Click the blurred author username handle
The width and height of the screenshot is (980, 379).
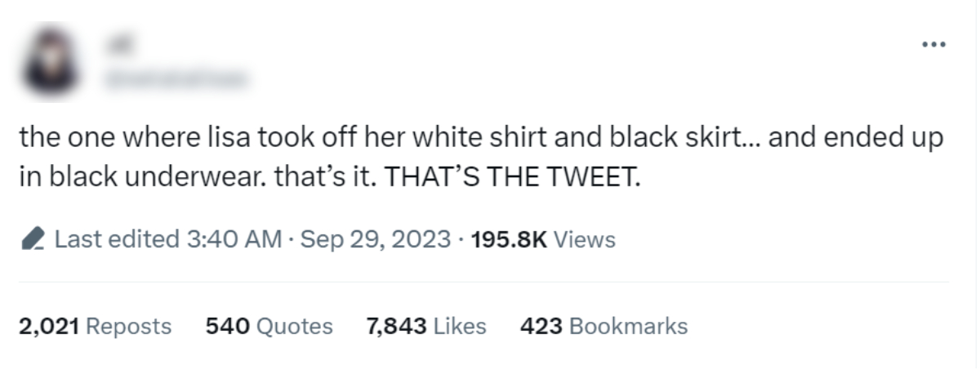click(174, 78)
